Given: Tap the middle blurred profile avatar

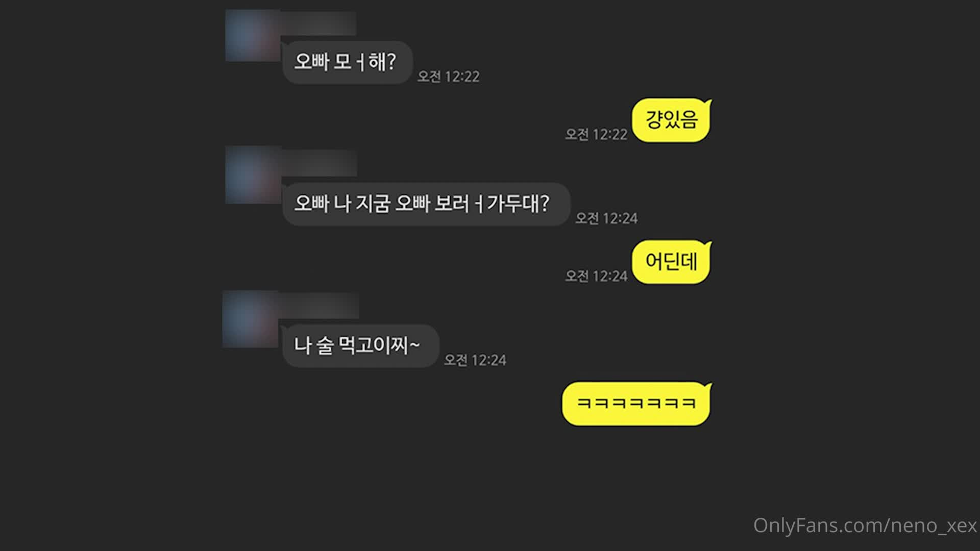Looking at the screenshot, I should pos(253,175).
